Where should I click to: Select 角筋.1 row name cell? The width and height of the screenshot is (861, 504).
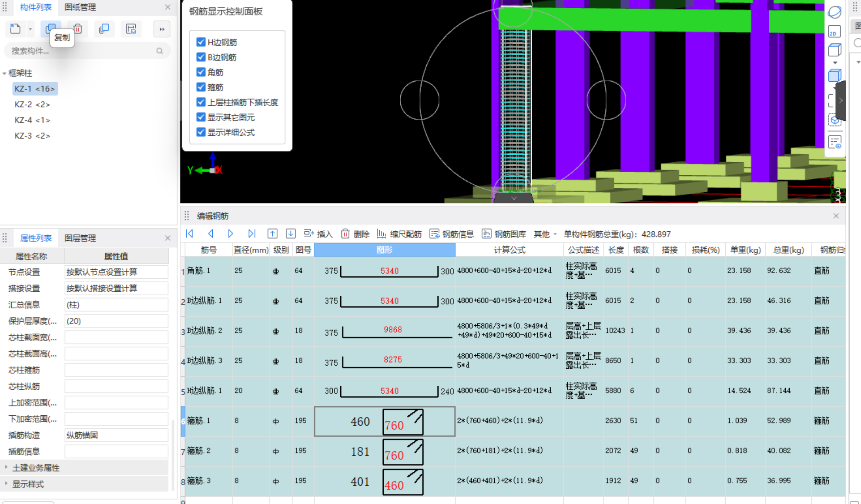209,270
